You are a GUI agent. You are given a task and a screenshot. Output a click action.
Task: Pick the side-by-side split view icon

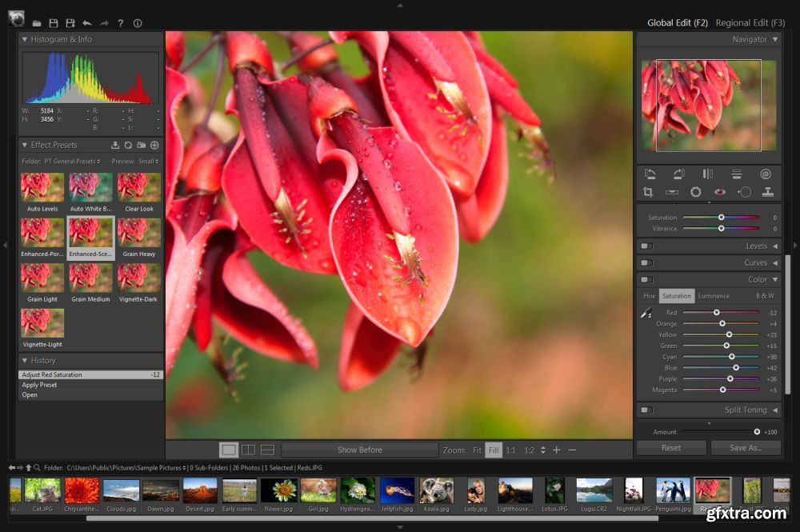point(248,450)
